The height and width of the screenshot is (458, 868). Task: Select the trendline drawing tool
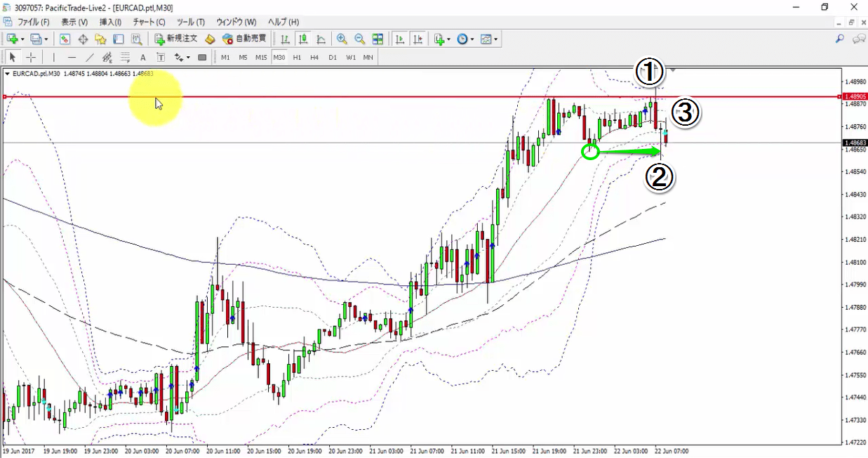tap(90, 58)
